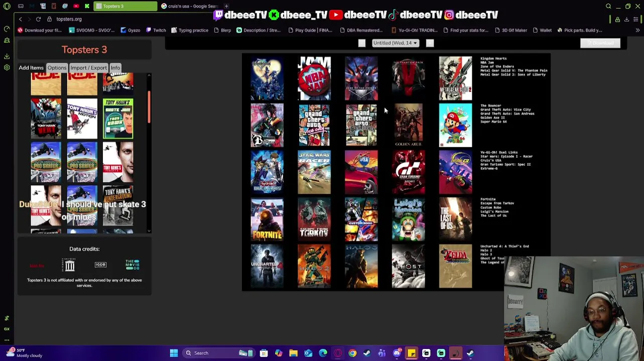The width and height of the screenshot is (644, 361).
Task: Open the 3D Gif Maker bookmark
Action: coord(510,30)
